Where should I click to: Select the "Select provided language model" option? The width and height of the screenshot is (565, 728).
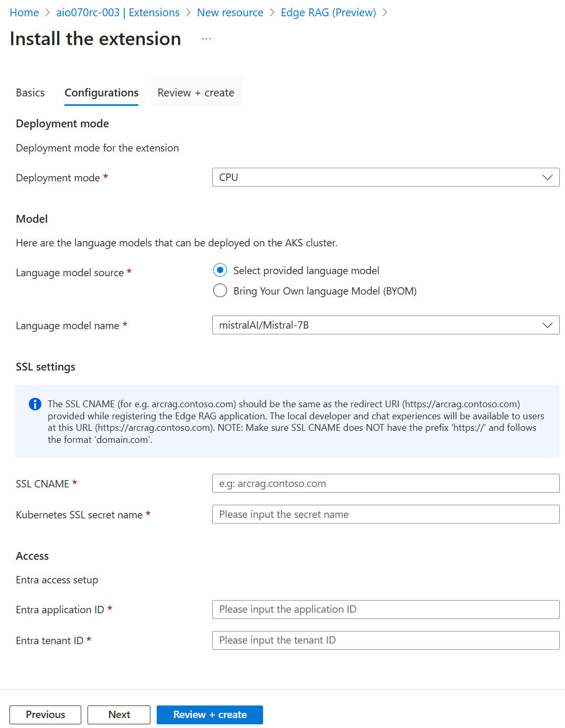point(220,270)
